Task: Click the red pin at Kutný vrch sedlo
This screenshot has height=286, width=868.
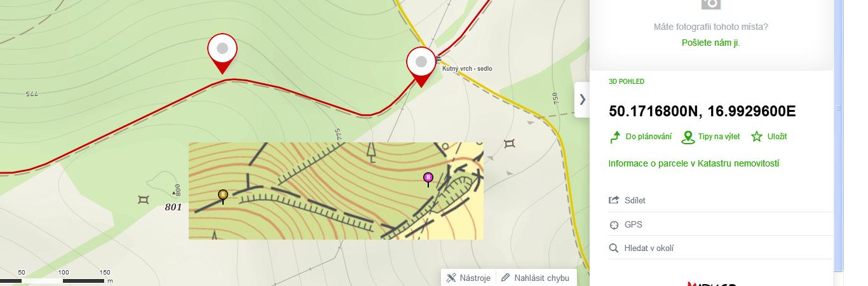Action: [x=421, y=66]
